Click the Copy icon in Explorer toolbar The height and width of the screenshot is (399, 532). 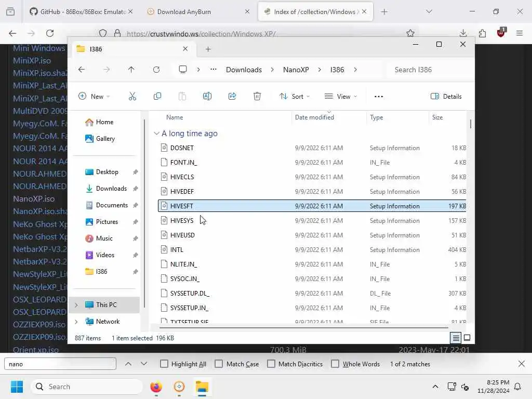[x=157, y=96]
